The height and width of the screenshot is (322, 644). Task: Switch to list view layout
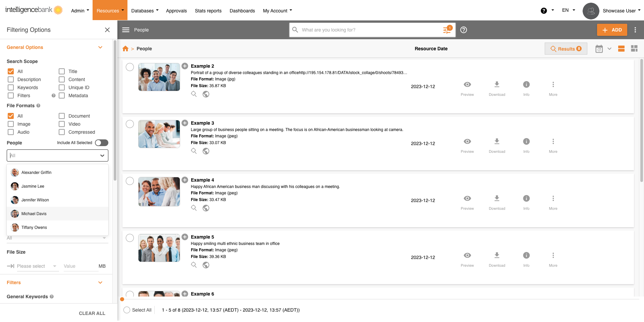(621, 49)
